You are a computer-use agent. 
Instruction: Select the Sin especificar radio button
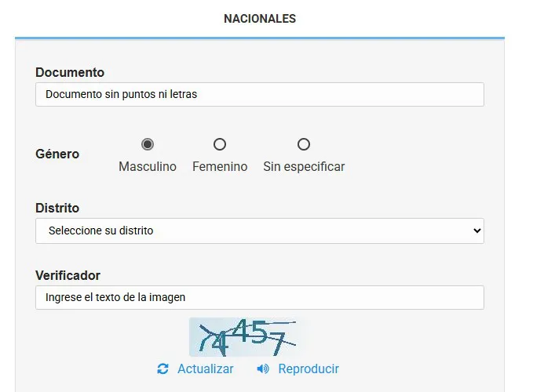304,144
